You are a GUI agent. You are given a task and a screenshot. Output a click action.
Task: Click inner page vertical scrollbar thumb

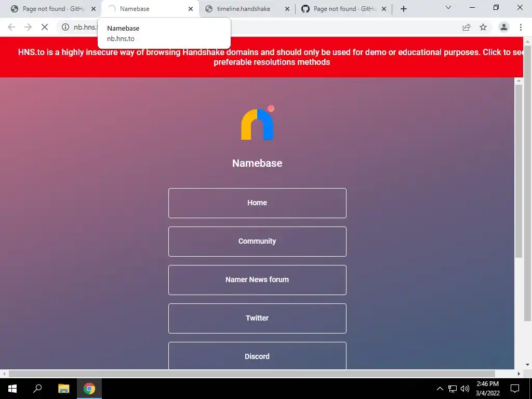coord(518,171)
